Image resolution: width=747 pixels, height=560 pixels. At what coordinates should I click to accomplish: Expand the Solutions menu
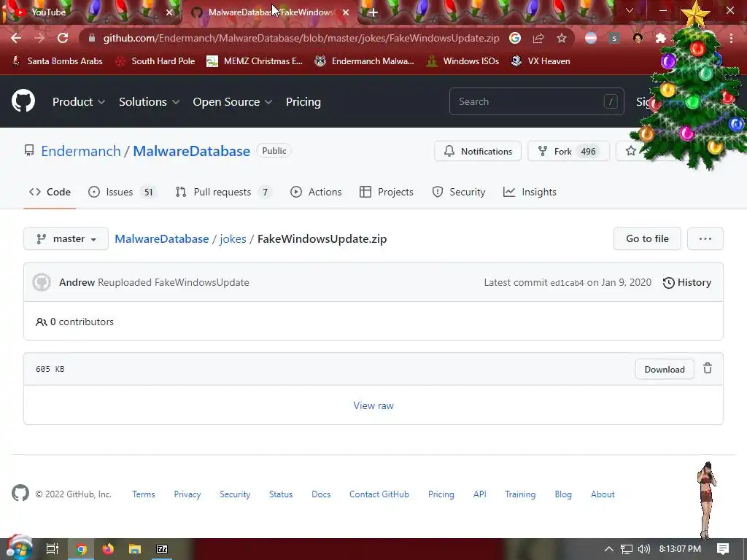149,101
